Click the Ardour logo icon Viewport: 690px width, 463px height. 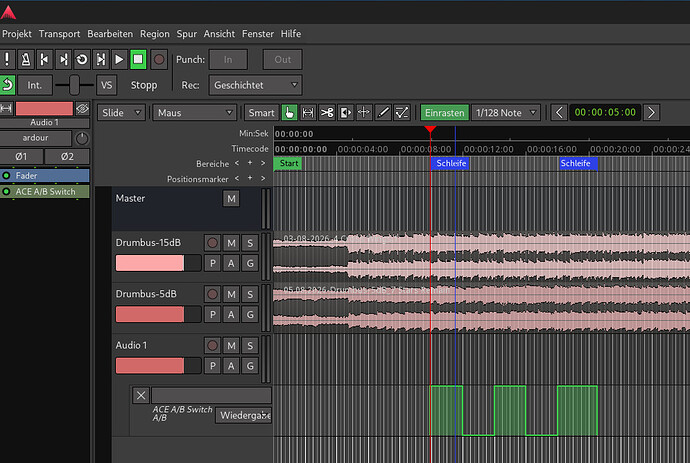[x=8, y=12]
